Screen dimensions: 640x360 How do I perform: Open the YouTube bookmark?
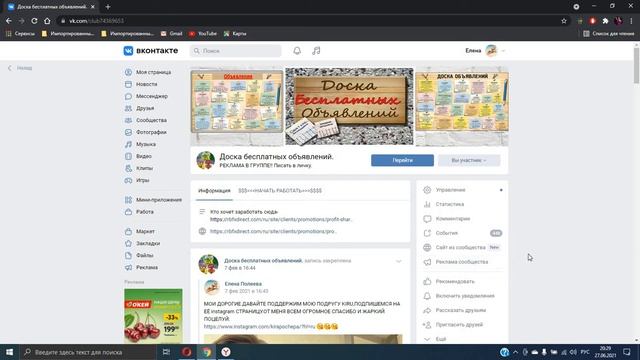[x=202, y=34]
